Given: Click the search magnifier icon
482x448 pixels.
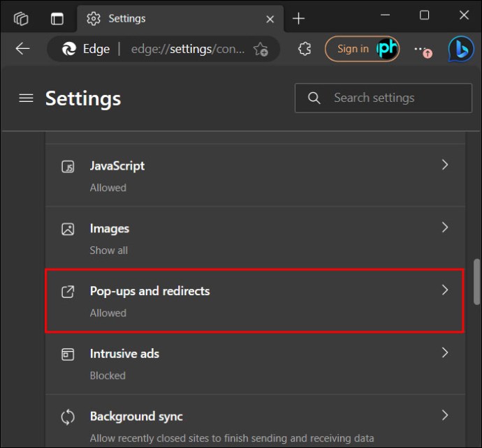Looking at the screenshot, I should tap(314, 98).
